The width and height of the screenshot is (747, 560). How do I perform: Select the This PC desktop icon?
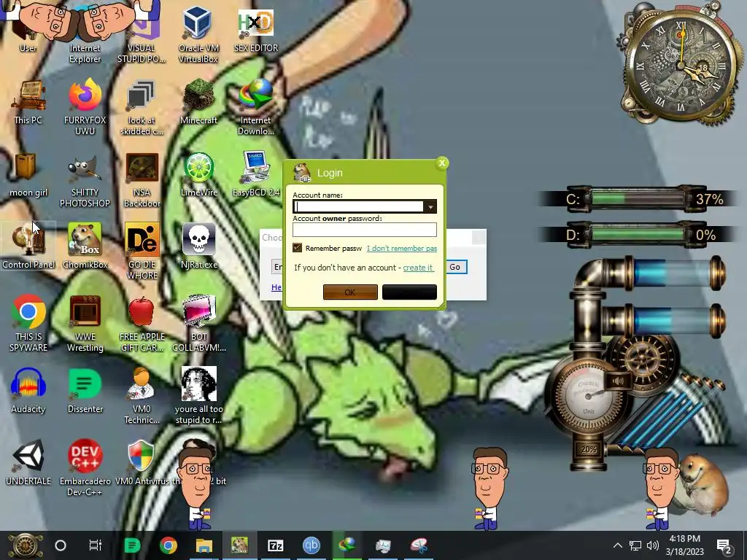[28, 102]
